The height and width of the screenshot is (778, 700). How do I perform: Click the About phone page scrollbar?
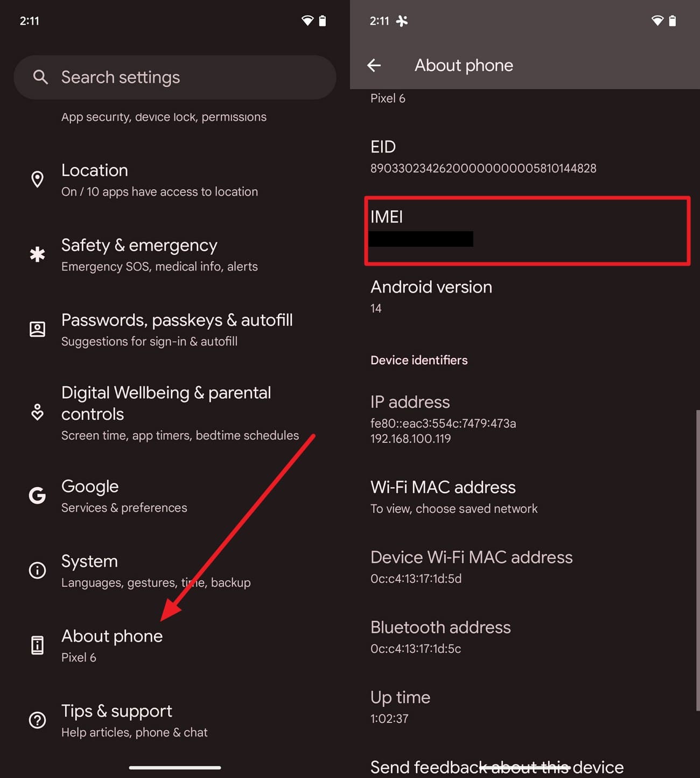pyautogui.click(x=697, y=560)
